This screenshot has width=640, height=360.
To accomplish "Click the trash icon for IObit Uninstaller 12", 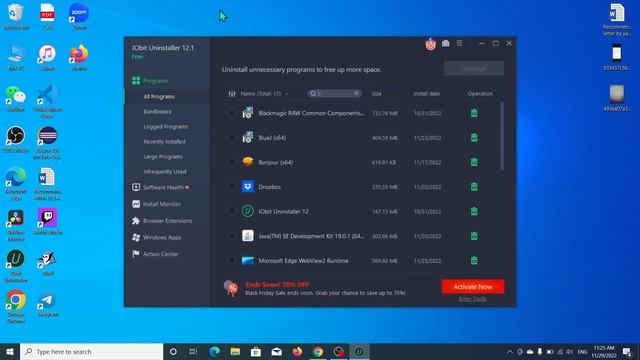I will (474, 211).
